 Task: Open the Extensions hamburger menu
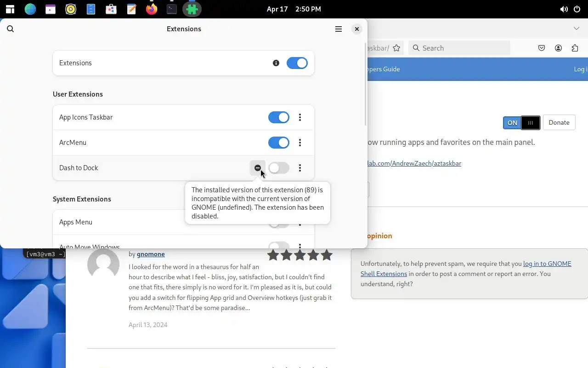pos(339,29)
